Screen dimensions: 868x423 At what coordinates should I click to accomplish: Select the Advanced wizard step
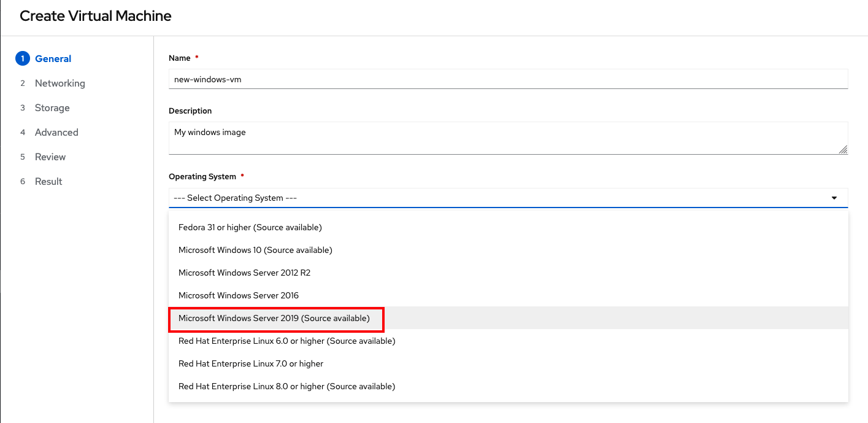(x=56, y=133)
